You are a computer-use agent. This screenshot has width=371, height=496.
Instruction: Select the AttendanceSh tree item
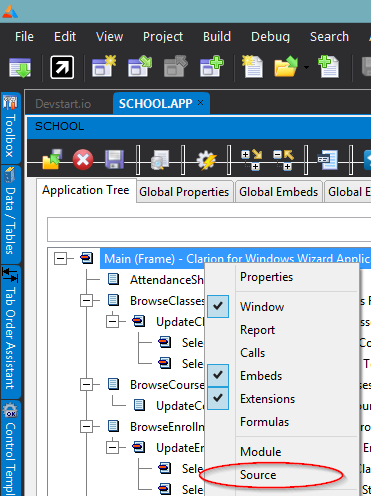click(166, 280)
